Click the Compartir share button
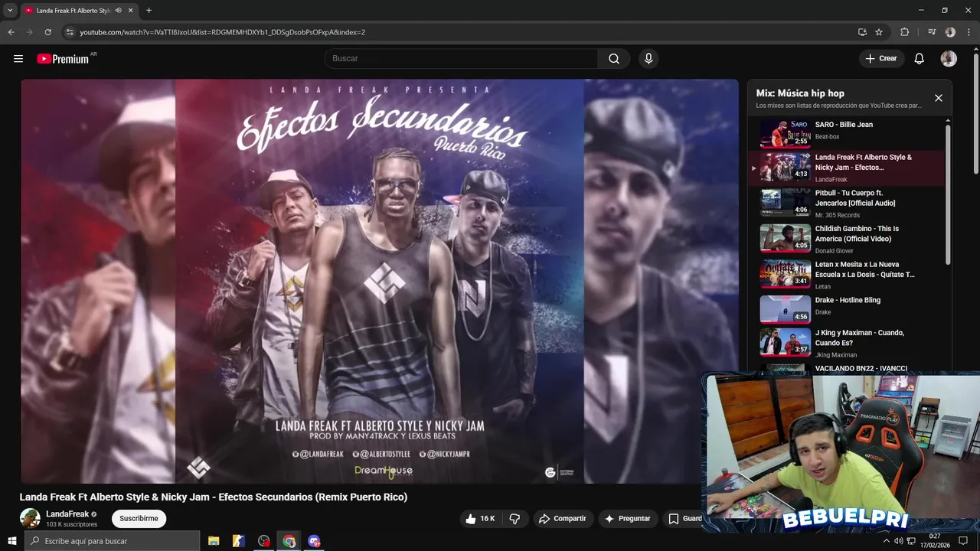The image size is (980, 551). point(563,519)
